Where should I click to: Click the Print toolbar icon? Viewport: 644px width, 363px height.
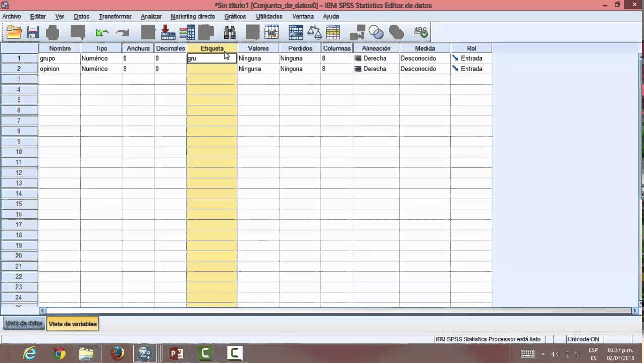click(x=52, y=32)
